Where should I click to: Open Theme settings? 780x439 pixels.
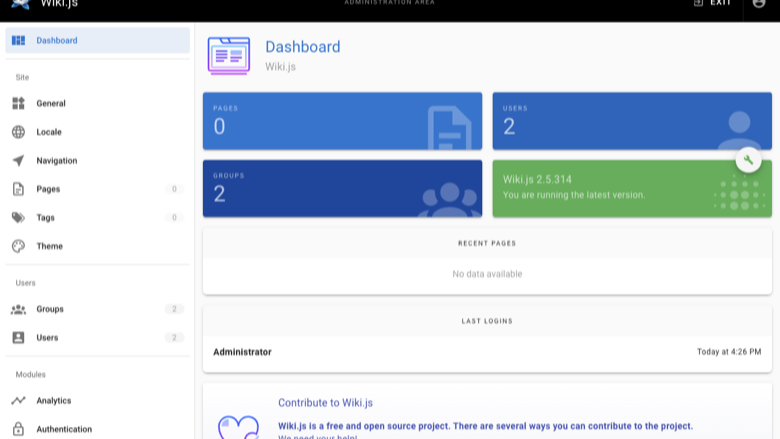(98, 246)
